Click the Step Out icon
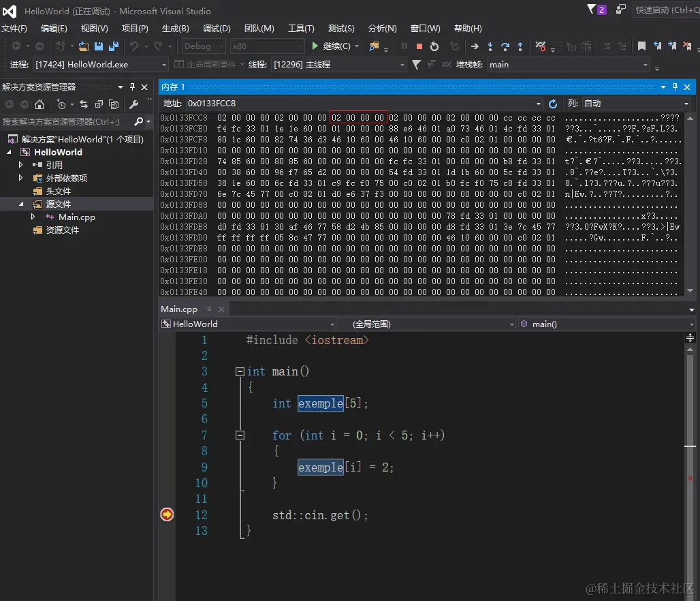 click(x=520, y=46)
